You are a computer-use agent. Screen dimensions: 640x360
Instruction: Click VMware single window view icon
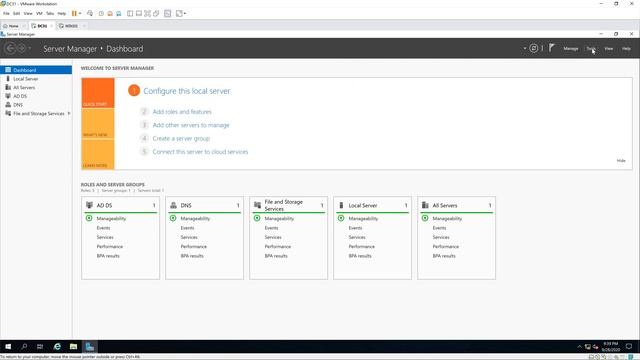[139, 13]
